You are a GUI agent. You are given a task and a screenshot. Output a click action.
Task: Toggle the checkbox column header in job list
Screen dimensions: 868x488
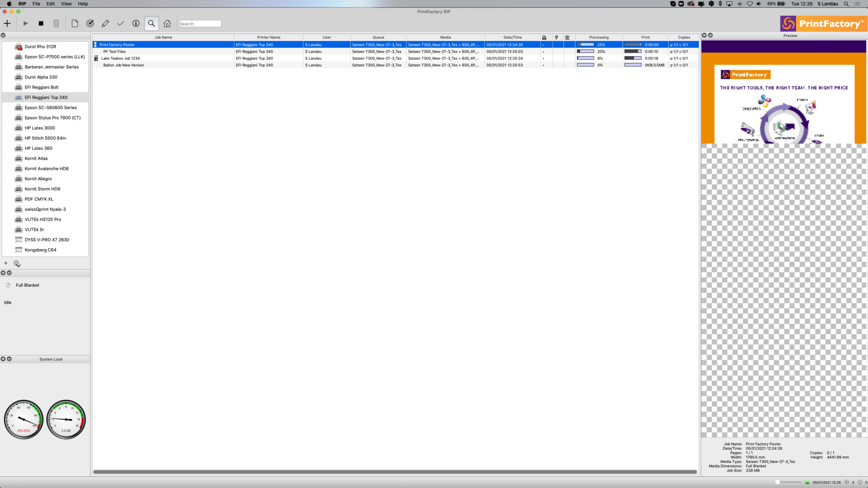(x=568, y=37)
